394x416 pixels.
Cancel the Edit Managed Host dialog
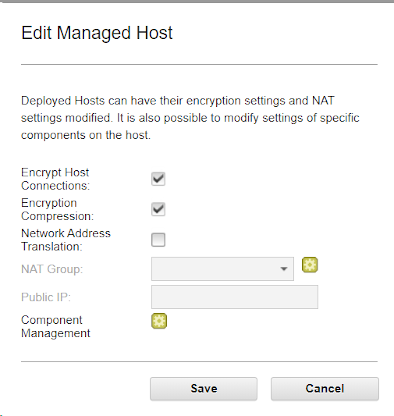coord(325,389)
